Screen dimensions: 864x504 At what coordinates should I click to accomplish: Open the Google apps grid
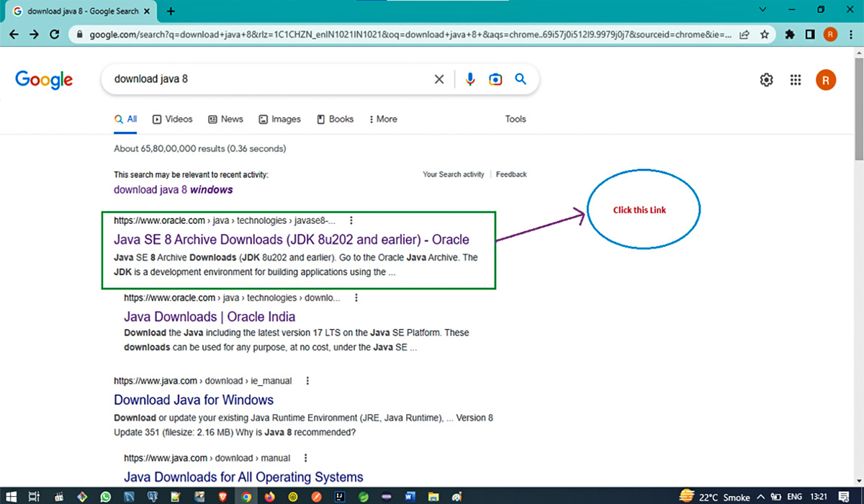(x=796, y=80)
